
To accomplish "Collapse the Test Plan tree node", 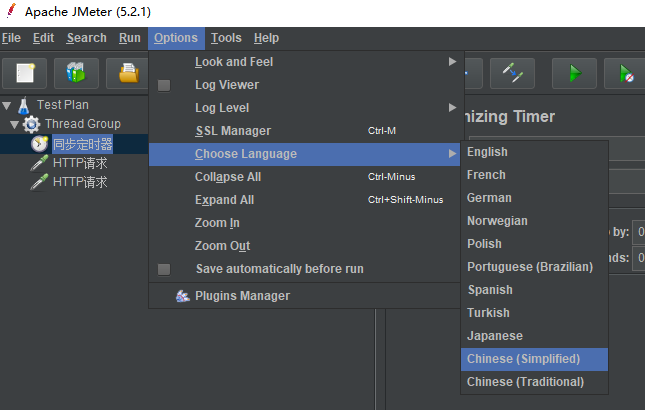I will tap(7, 104).
